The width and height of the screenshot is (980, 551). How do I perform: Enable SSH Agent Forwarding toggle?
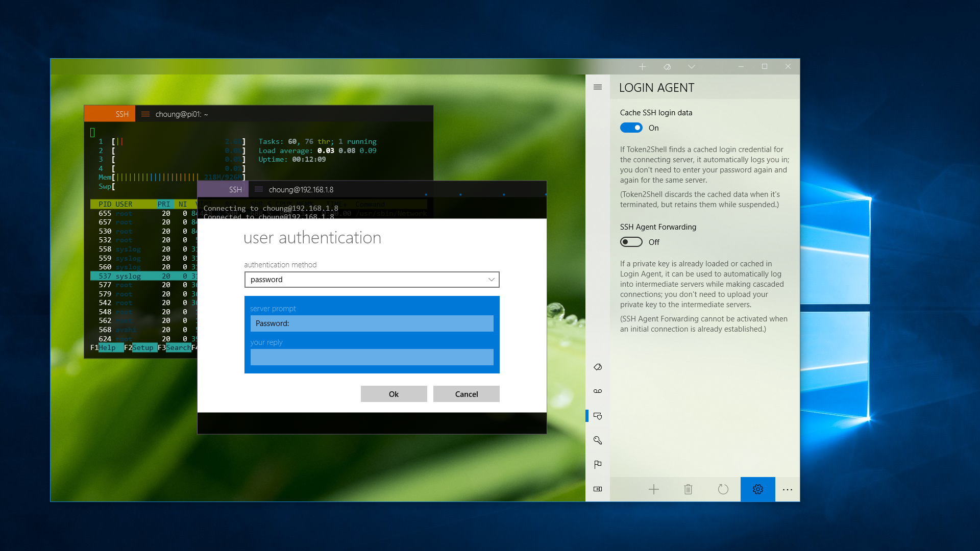point(631,242)
